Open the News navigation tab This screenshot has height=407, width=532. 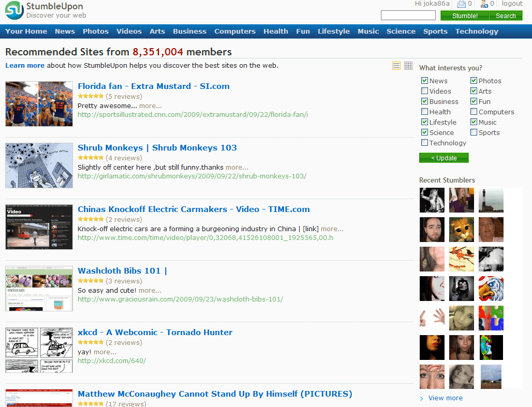(x=65, y=31)
